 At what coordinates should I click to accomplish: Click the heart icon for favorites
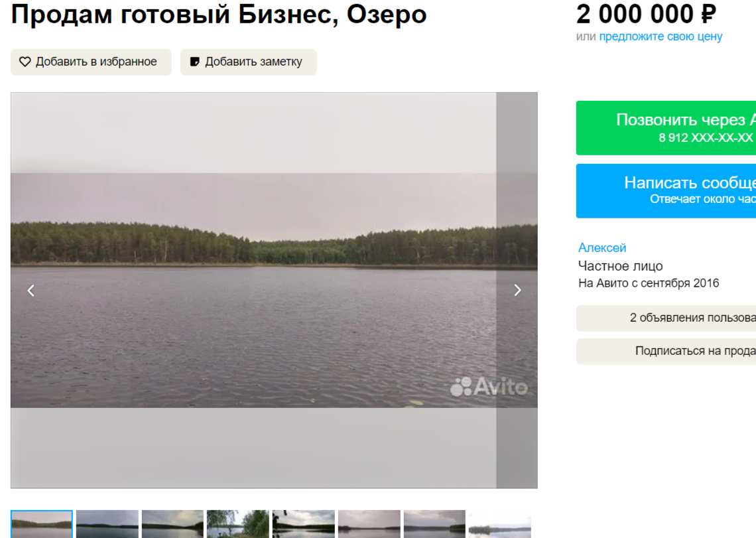(25, 62)
